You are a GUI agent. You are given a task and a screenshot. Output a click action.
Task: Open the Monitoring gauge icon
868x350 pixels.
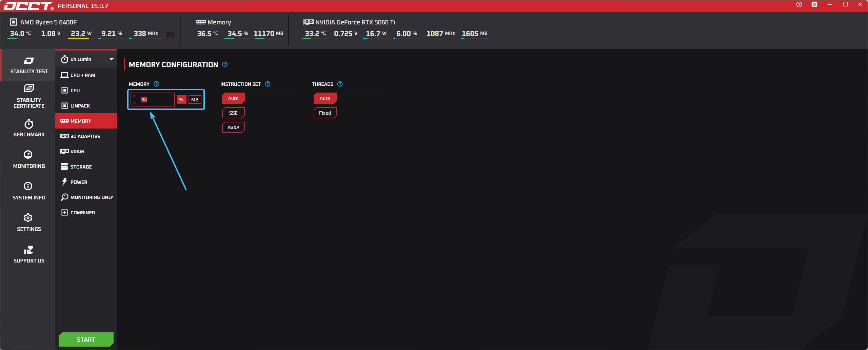point(28,155)
